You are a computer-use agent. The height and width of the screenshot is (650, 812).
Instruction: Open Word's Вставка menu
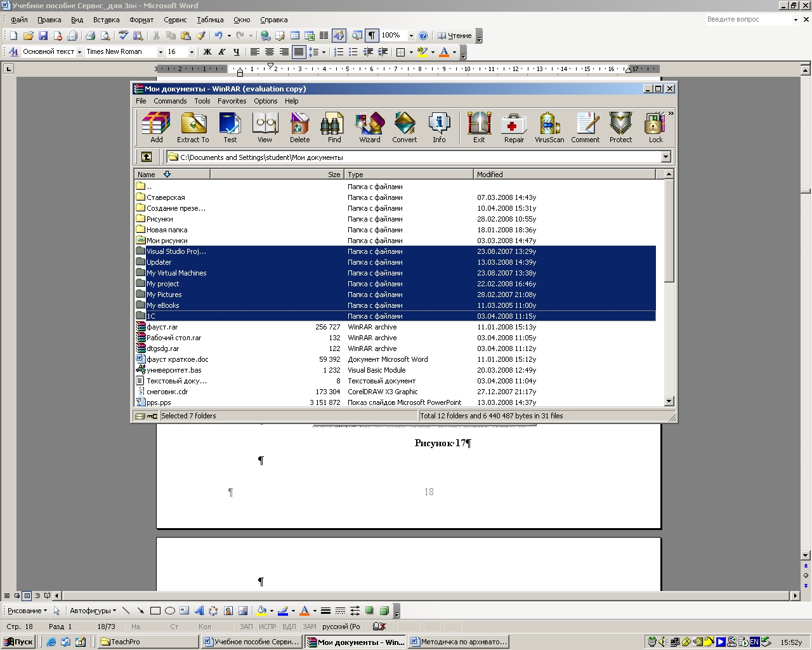pyautogui.click(x=106, y=20)
